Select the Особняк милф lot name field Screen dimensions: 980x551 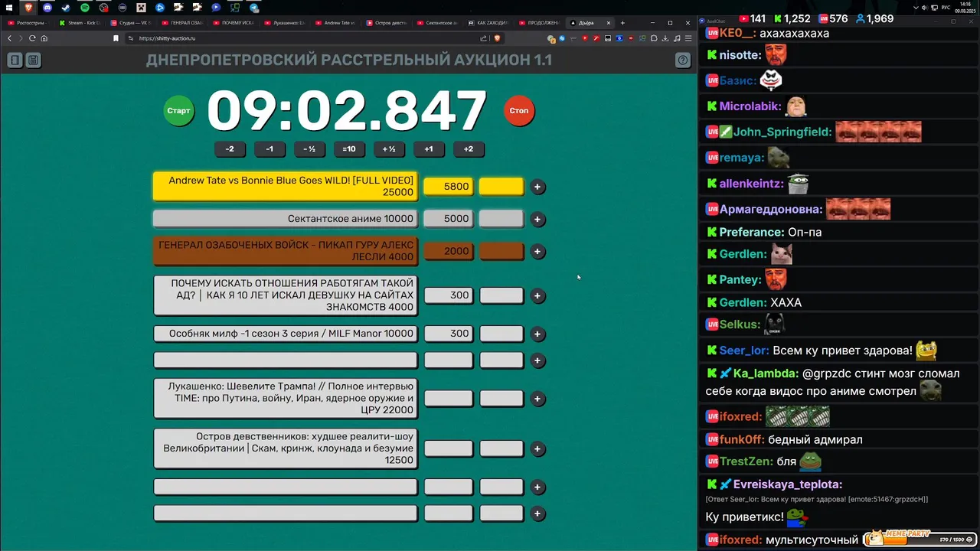pos(286,334)
